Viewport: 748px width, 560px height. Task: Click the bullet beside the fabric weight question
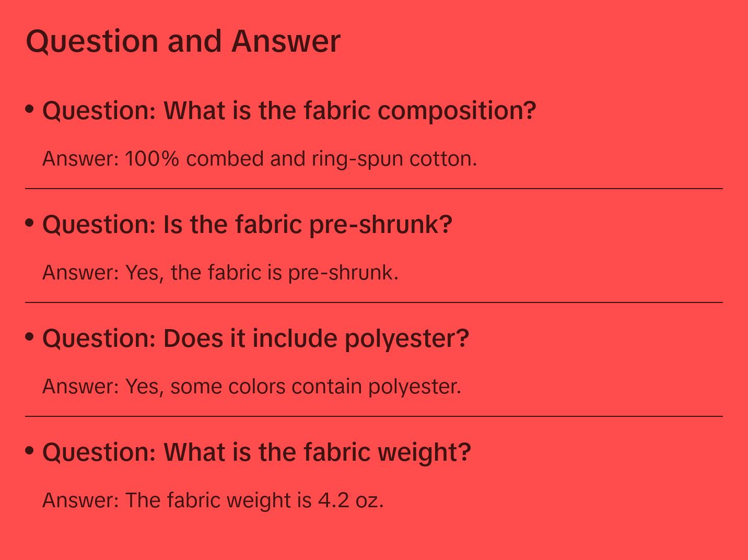[30, 450]
